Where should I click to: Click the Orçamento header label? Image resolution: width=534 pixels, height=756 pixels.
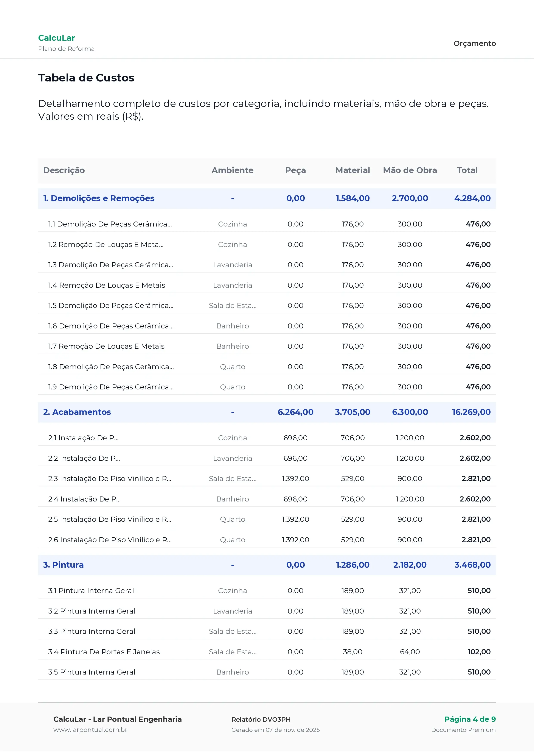(x=474, y=44)
